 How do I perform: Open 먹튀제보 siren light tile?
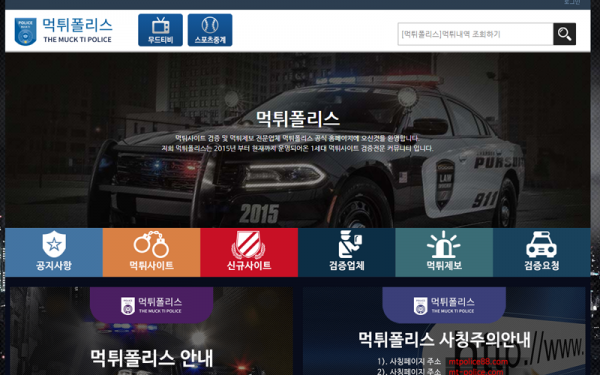444,252
